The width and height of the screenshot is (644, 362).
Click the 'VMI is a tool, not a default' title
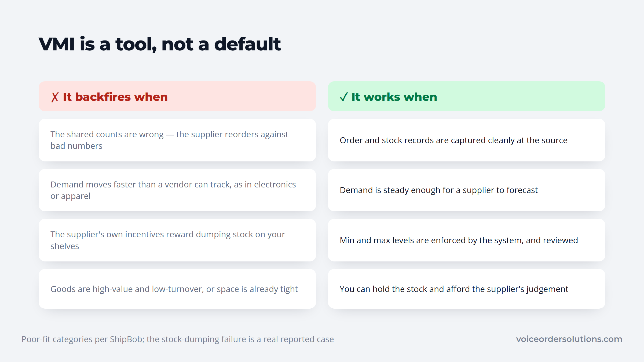pos(160,44)
